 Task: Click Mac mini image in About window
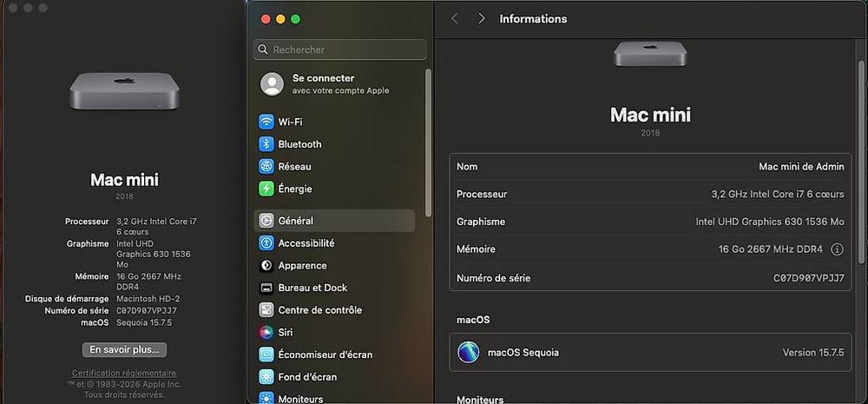124,91
